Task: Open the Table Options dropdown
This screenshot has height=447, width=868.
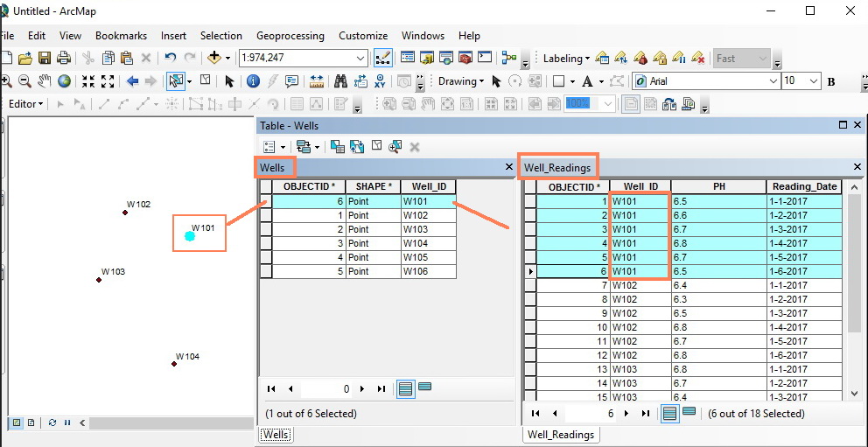Action: (x=274, y=147)
